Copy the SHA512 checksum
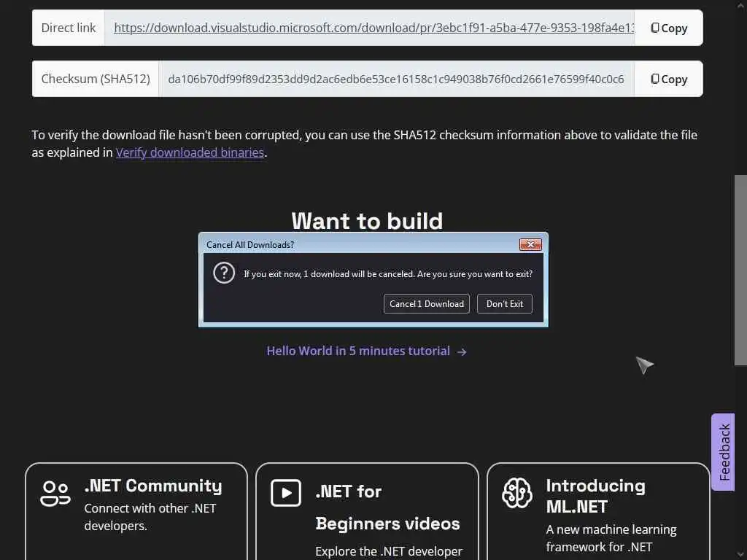The image size is (747, 560). (x=668, y=79)
